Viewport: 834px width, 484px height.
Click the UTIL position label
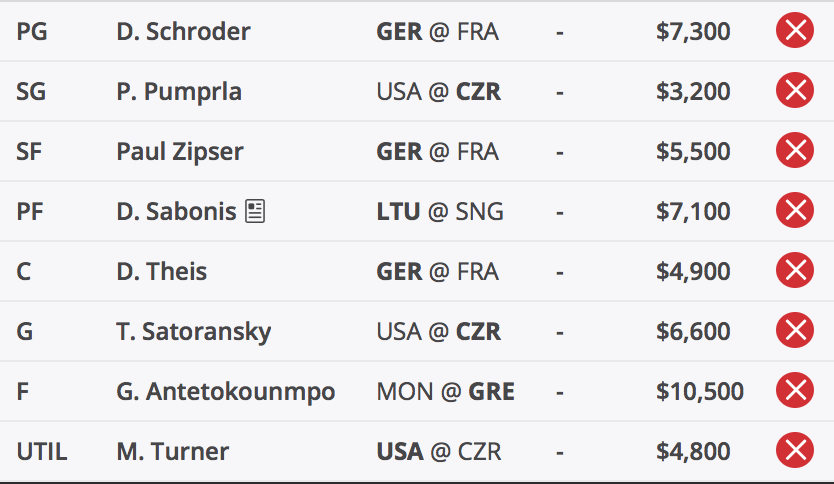point(41,452)
